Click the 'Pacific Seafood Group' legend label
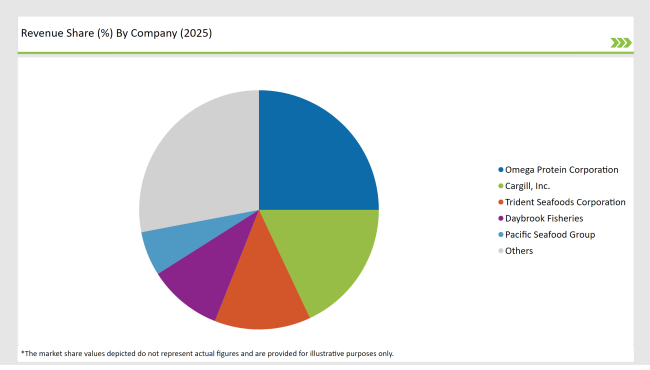650x370 pixels. pos(550,235)
